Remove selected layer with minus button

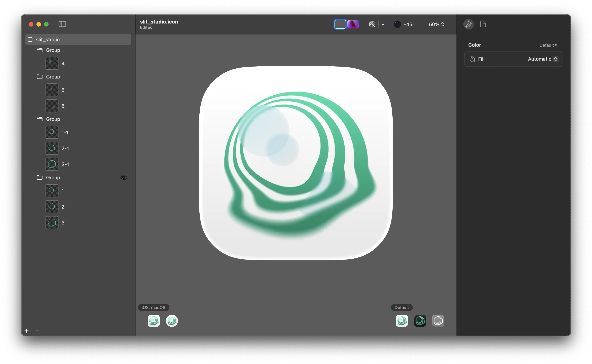click(37, 330)
